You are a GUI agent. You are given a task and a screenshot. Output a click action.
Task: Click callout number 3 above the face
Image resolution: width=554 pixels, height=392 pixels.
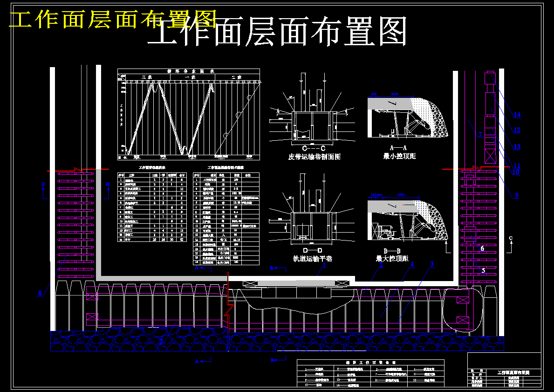(x=431, y=264)
